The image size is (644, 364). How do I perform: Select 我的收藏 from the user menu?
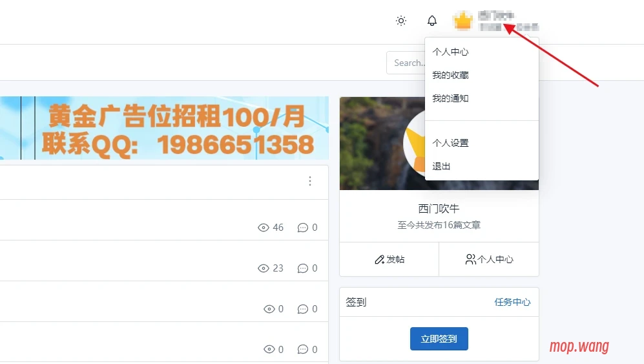(x=450, y=75)
